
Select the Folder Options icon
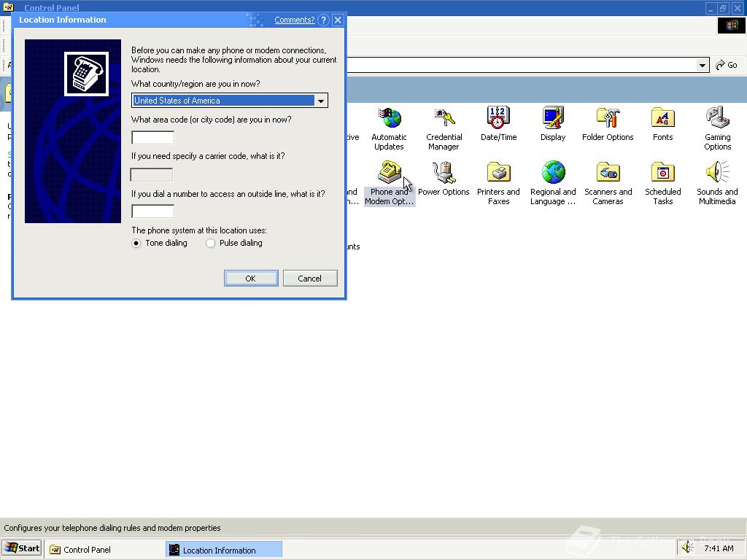coord(608,124)
